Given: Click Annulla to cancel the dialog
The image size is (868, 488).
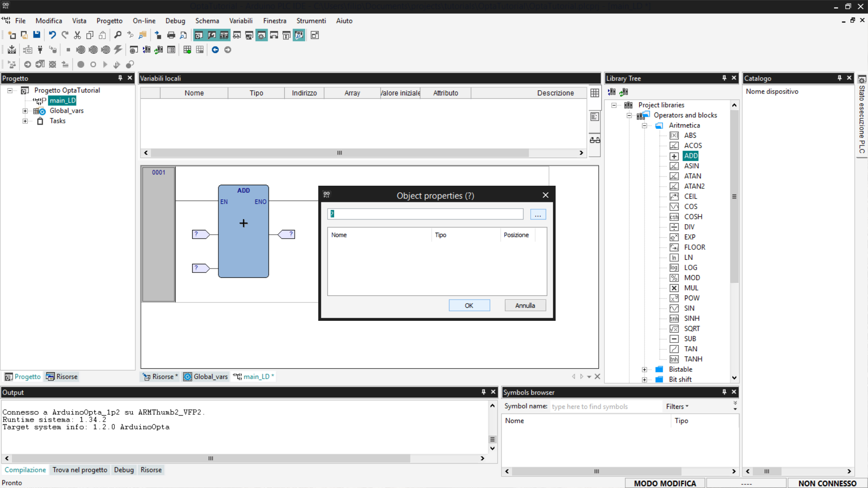Looking at the screenshot, I should click(x=525, y=305).
